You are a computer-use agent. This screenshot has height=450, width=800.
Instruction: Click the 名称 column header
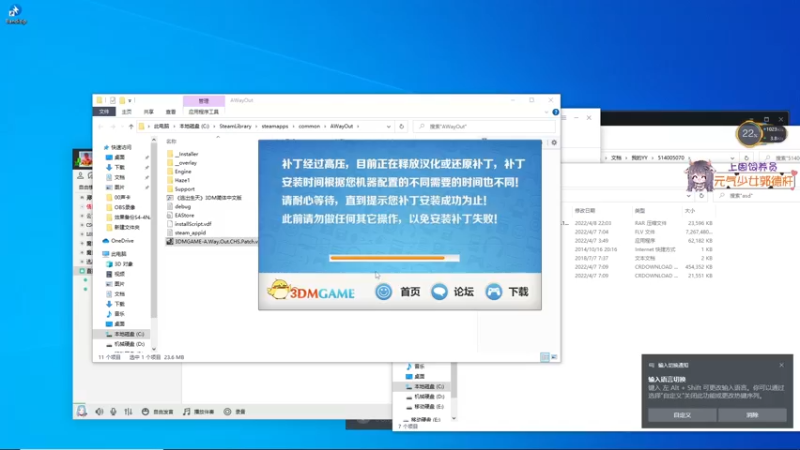171,141
